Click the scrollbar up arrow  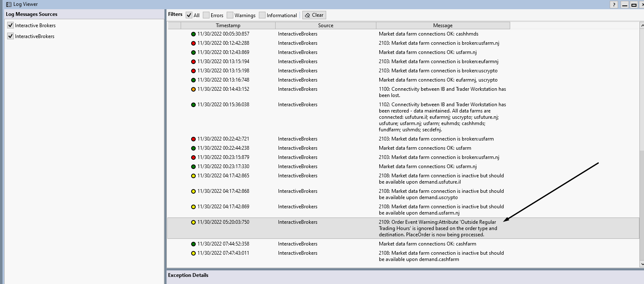tap(642, 26)
